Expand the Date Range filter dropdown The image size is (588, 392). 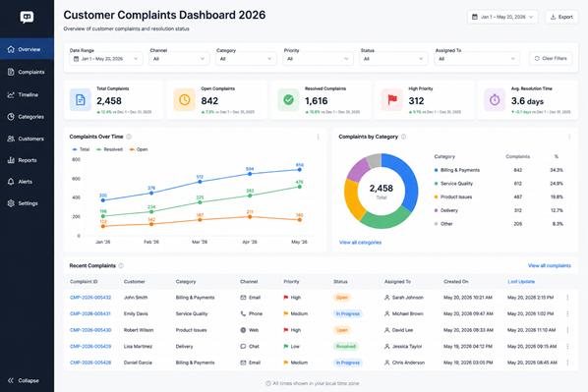(x=106, y=59)
